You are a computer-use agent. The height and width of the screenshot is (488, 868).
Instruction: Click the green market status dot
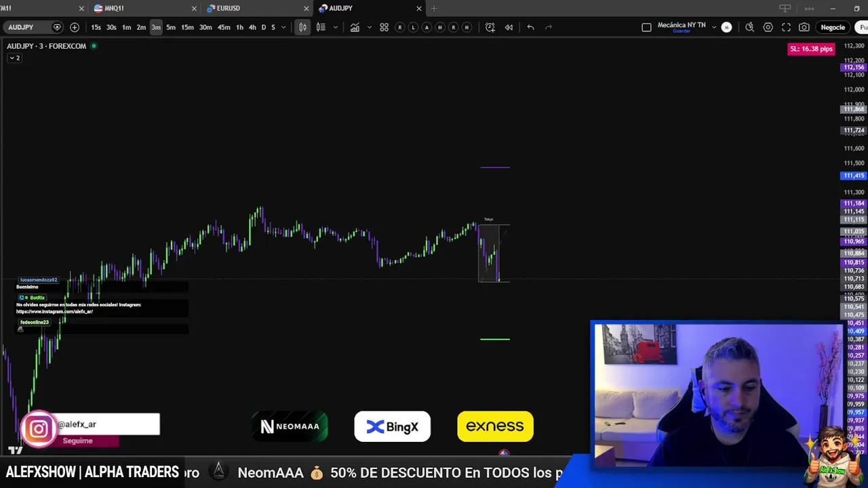(x=94, y=46)
